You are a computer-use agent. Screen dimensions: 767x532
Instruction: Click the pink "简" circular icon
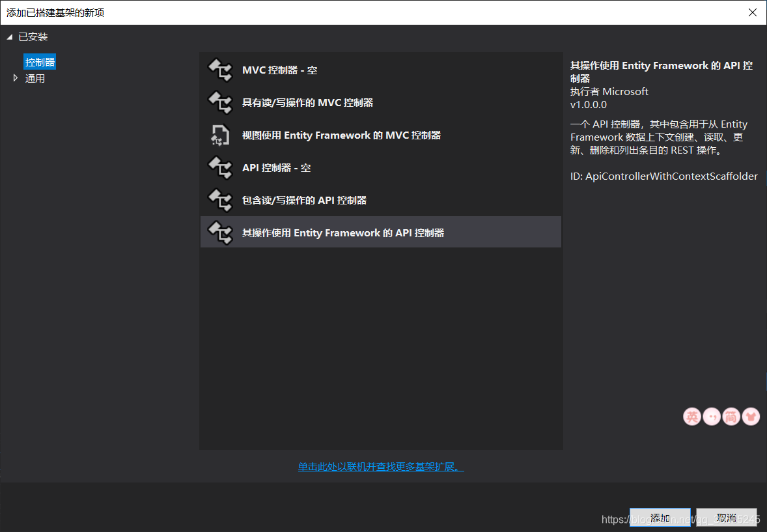coord(731,416)
